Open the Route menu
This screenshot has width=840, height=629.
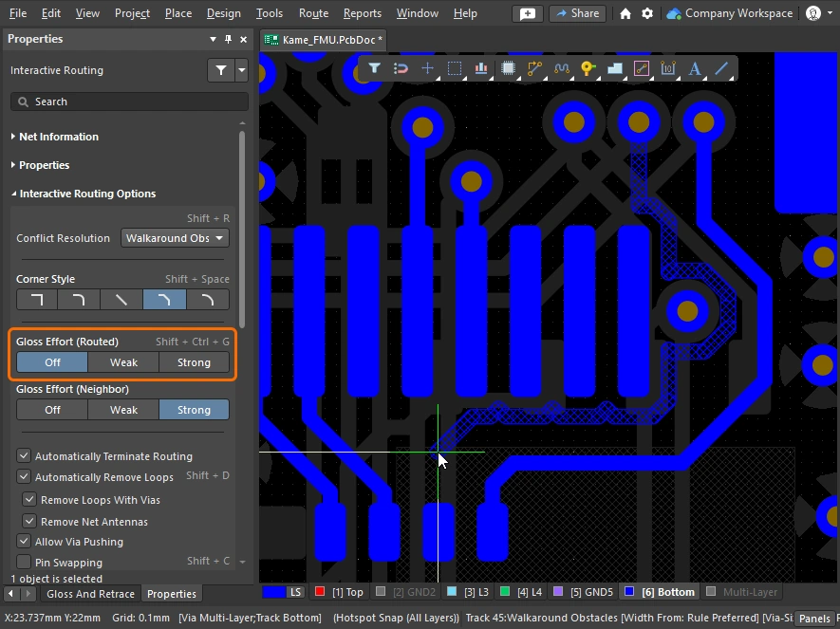click(313, 13)
